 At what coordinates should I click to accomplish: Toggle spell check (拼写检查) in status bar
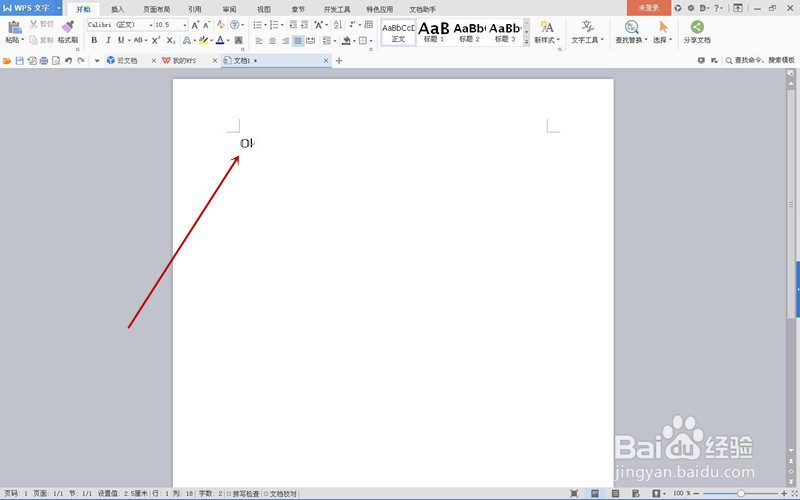click(243, 494)
